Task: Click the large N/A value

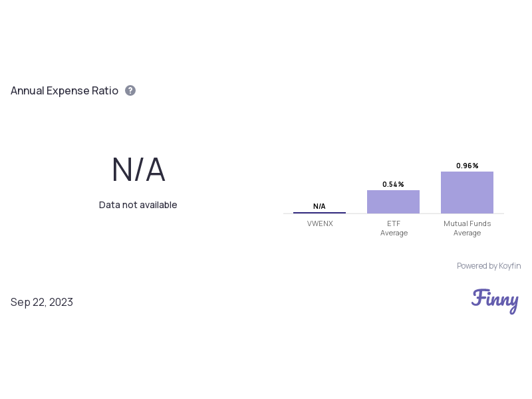Action: (138, 170)
